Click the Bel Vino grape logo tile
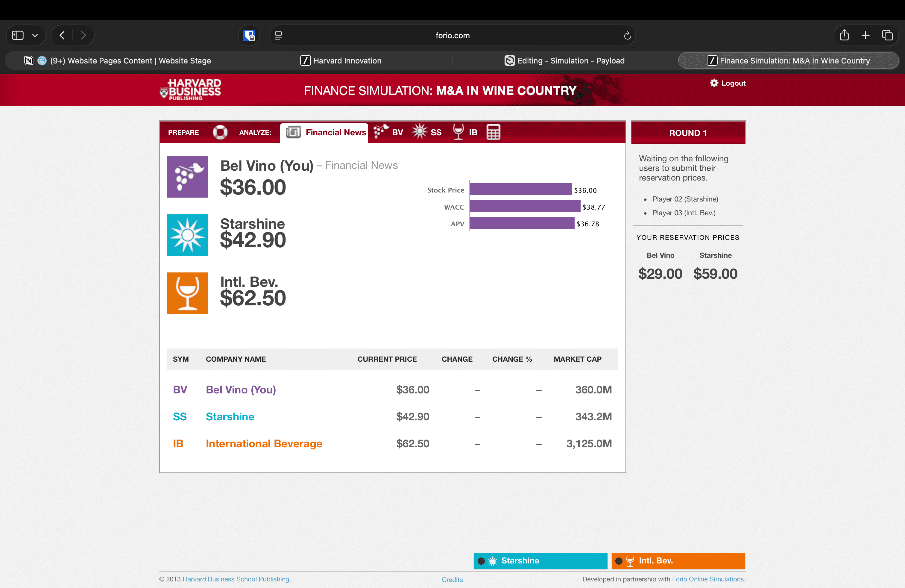The height and width of the screenshot is (588, 905). (x=187, y=177)
